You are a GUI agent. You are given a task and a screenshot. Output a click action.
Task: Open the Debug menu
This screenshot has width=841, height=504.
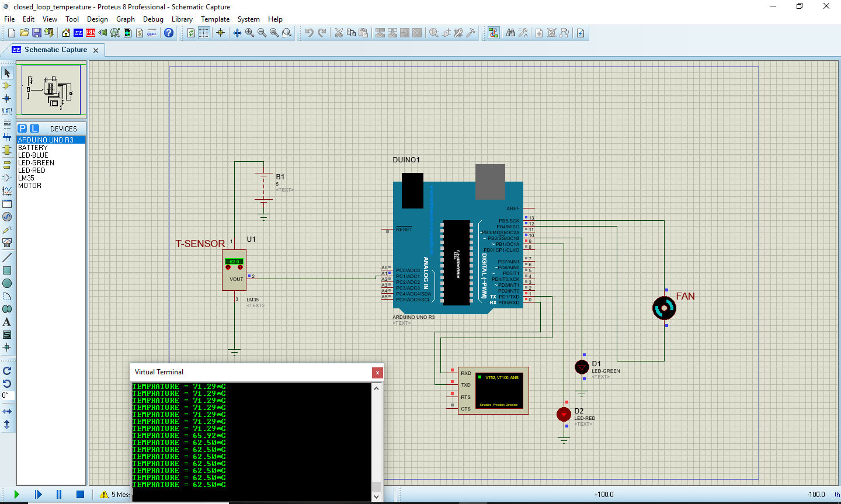click(153, 19)
